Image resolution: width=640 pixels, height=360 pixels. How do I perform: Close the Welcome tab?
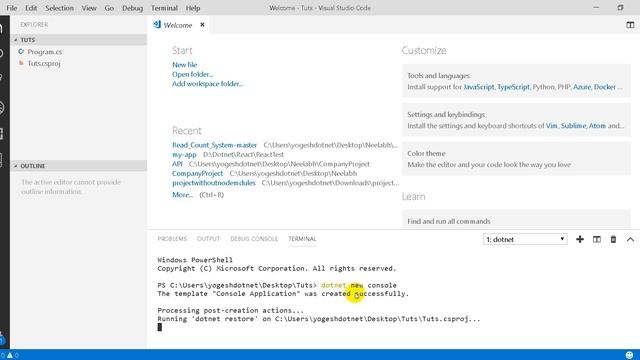click(202, 25)
